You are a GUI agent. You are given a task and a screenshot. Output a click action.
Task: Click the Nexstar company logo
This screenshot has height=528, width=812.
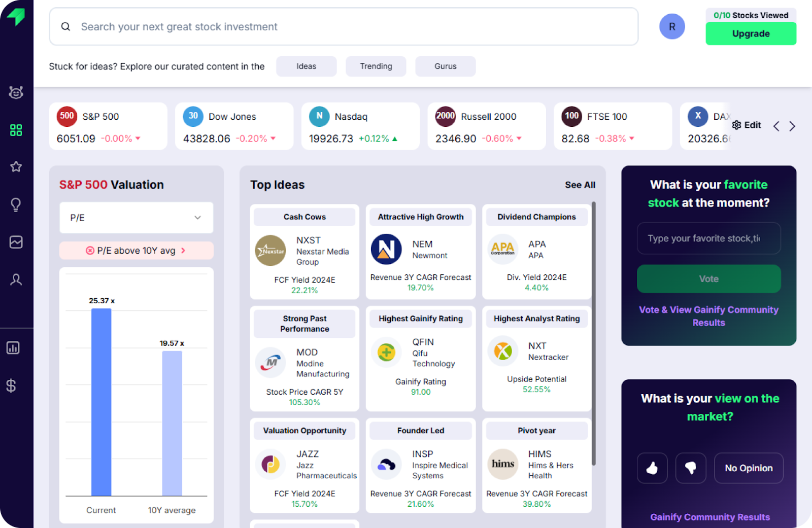(270, 251)
